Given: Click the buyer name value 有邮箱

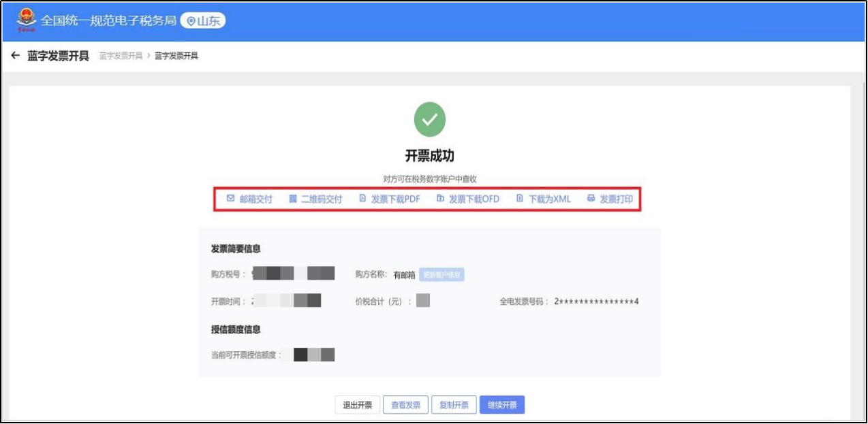Looking at the screenshot, I should (x=404, y=275).
